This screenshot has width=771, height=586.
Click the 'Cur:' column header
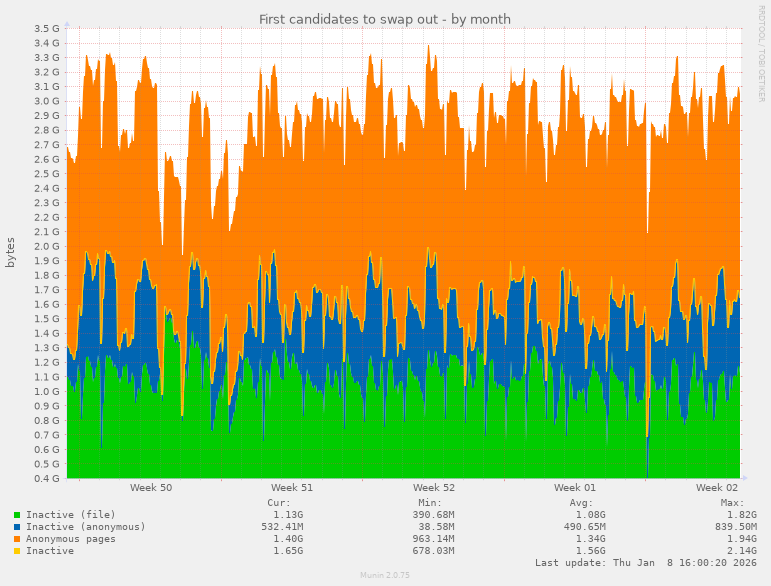pyautogui.click(x=279, y=503)
